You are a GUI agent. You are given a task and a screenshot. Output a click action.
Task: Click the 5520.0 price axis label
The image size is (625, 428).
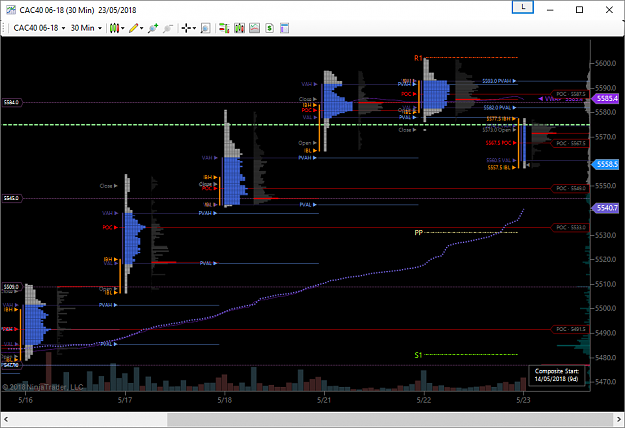(605, 259)
